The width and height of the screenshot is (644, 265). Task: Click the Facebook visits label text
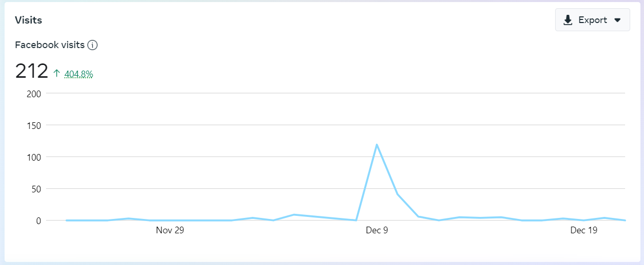(50, 45)
